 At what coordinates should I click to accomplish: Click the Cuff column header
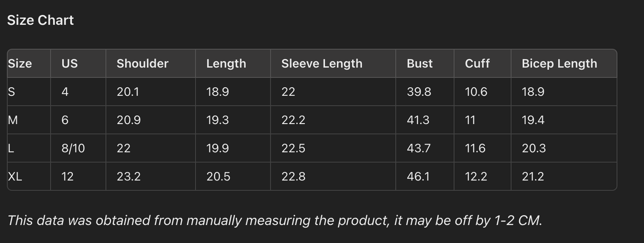click(x=477, y=64)
